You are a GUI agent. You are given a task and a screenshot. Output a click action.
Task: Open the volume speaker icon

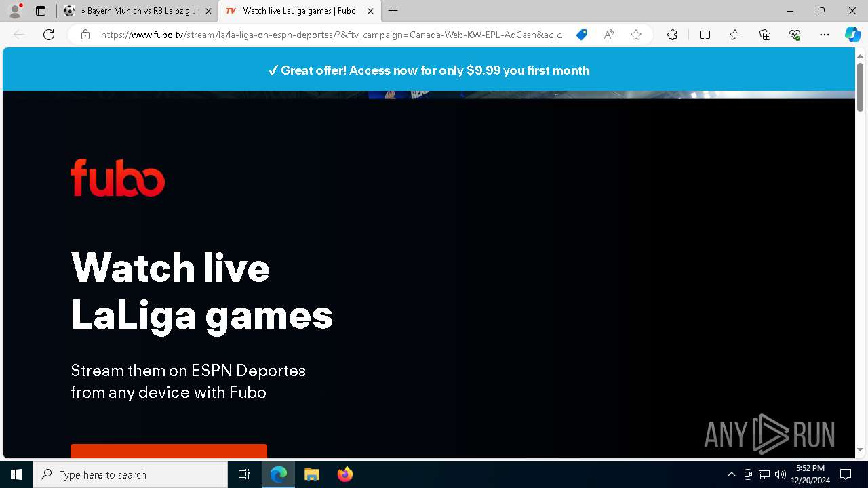pyautogui.click(x=780, y=474)
